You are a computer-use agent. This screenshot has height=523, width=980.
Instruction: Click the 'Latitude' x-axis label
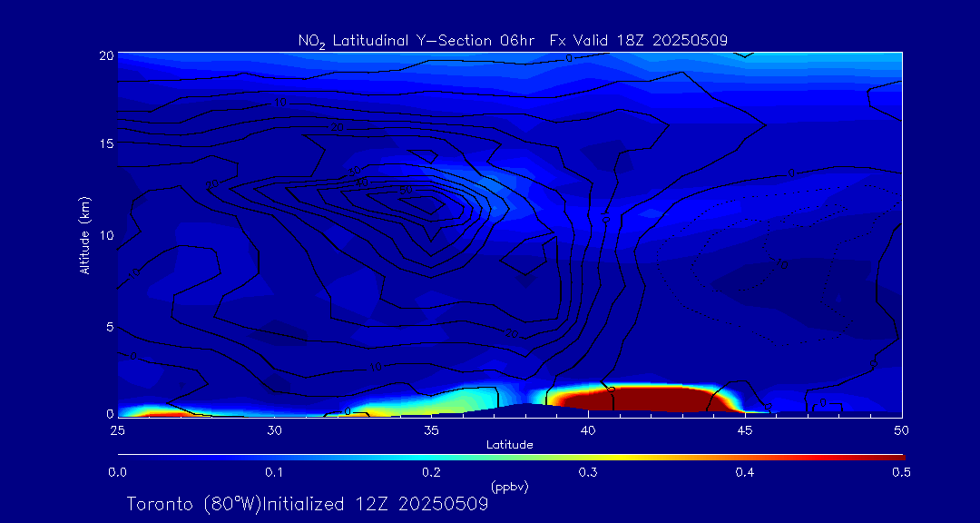point(509,445)
